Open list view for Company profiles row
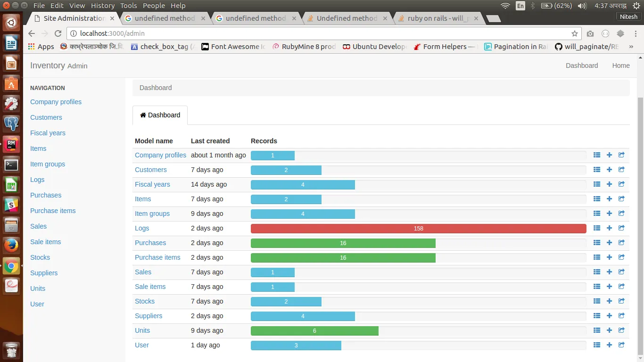Image resolution: width=644 pixels, height=362 pixels. (597, 155)
